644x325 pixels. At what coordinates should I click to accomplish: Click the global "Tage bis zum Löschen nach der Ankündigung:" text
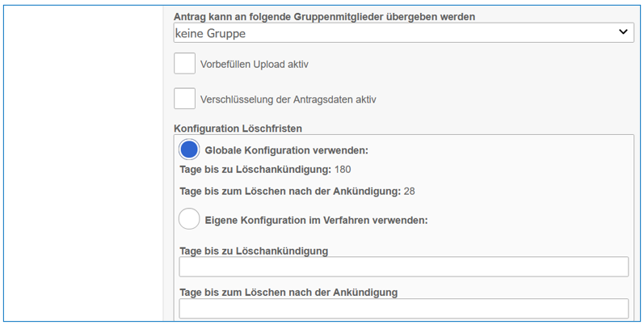(x=289, y=191)
